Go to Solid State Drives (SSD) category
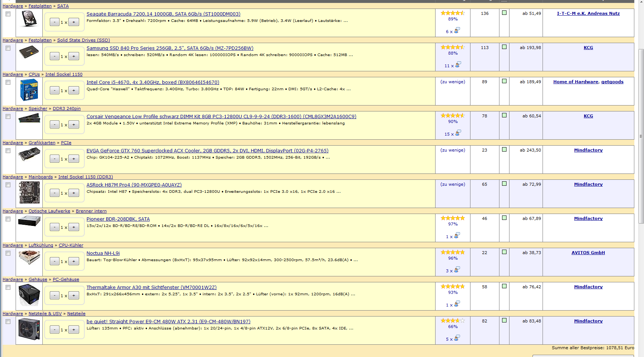The width and height of the screenshot is (644, 357). point(84,40)
